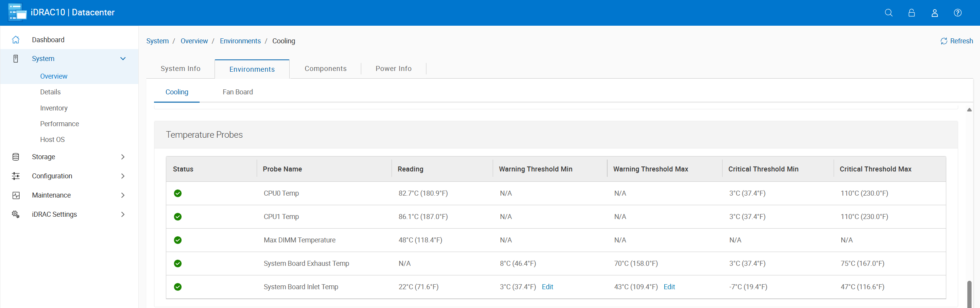Expand the Storage menu arrow

123,157
